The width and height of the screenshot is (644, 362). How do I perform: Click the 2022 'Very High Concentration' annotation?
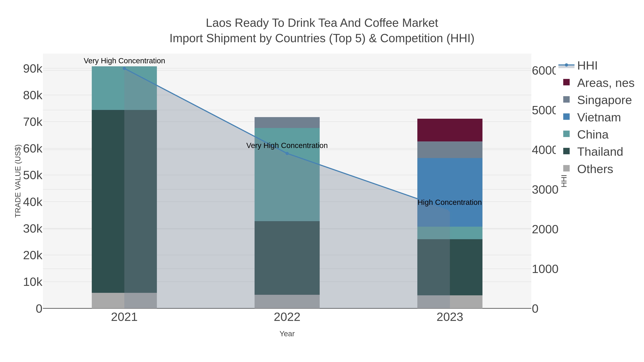[x=287, y=145]
